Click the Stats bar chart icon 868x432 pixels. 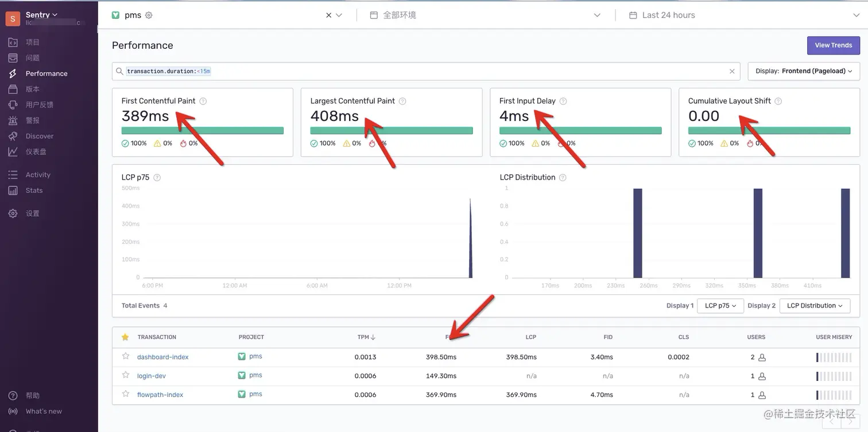click(x=13, y=190)
